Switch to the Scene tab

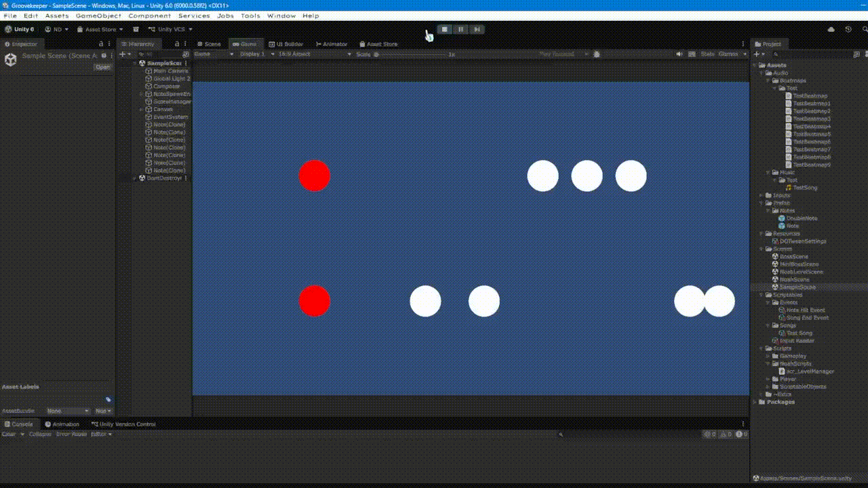click(x=209, y=44)
